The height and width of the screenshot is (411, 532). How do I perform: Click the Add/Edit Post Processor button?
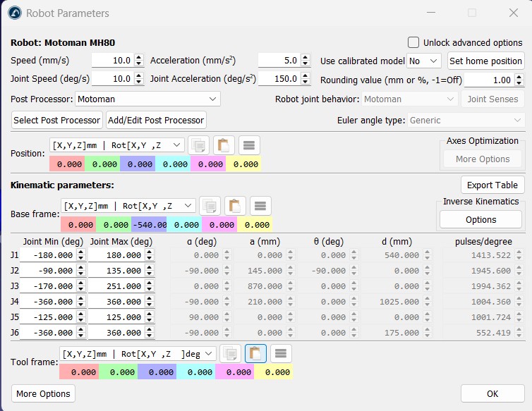tap(156, 120)
